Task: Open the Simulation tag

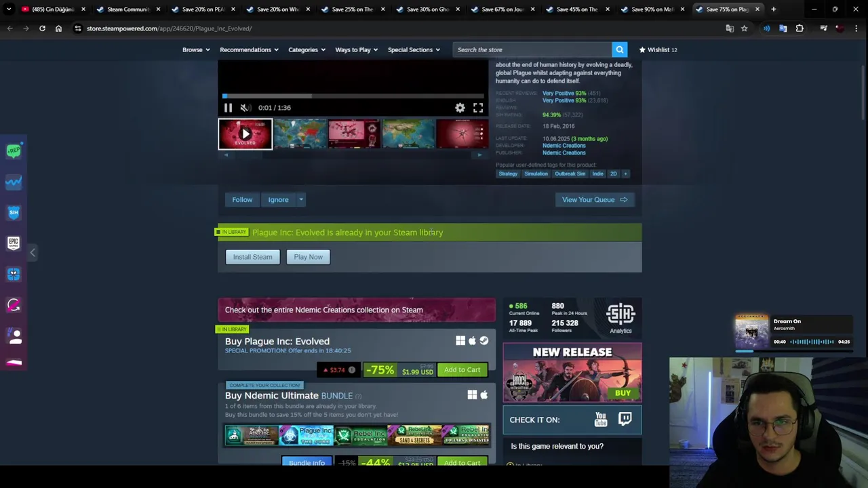Action: point(536,174)
